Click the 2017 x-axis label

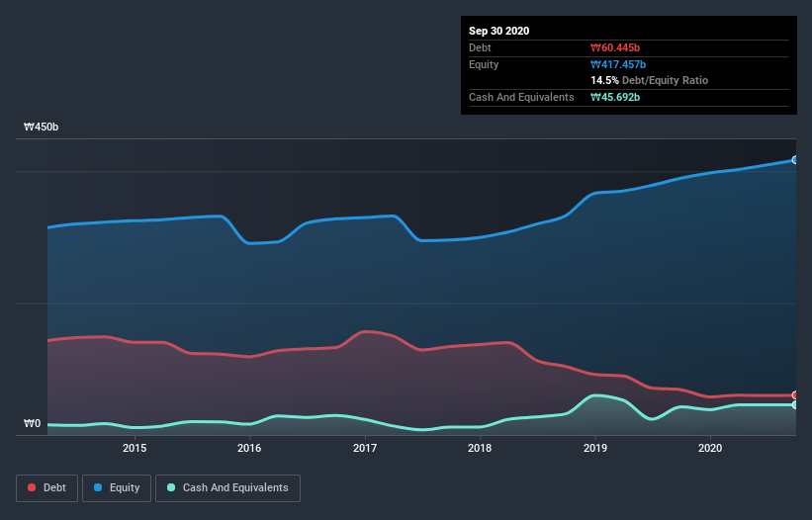point(365,448)
